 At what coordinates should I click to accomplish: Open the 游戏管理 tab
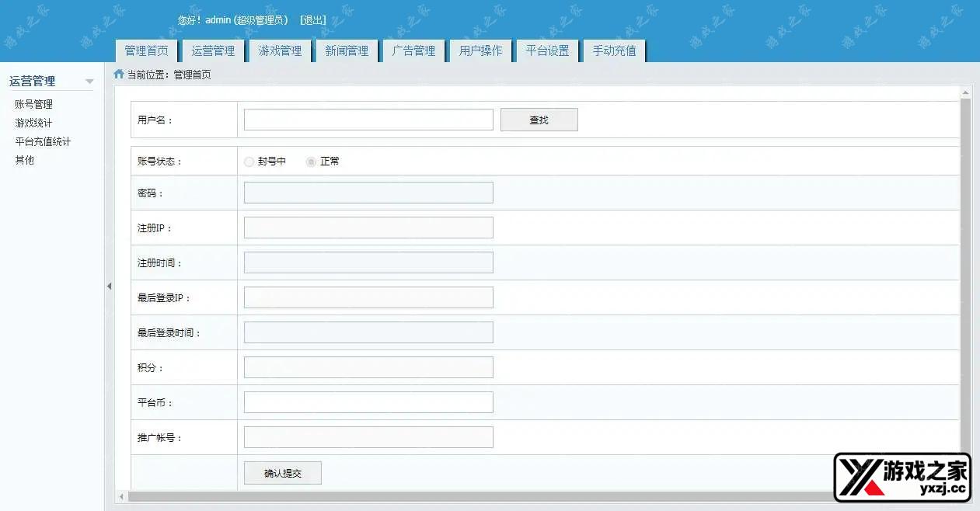point(280,50)
